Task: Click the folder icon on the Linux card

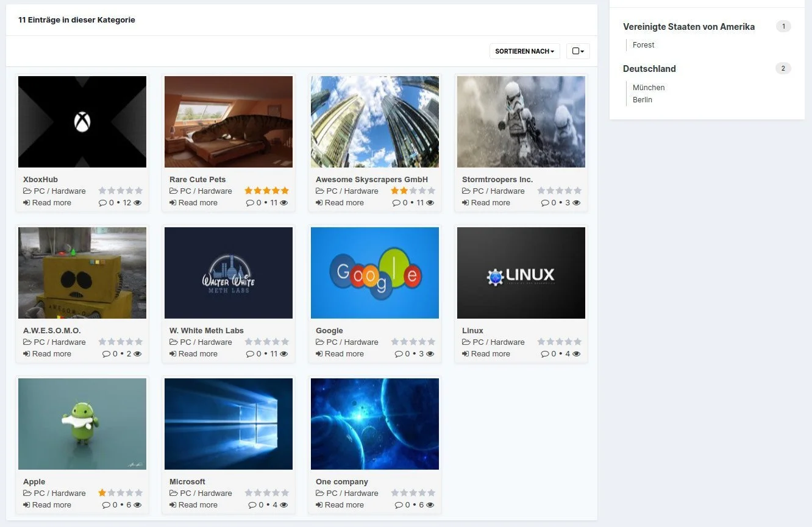Action: click(x=466, y=342)
